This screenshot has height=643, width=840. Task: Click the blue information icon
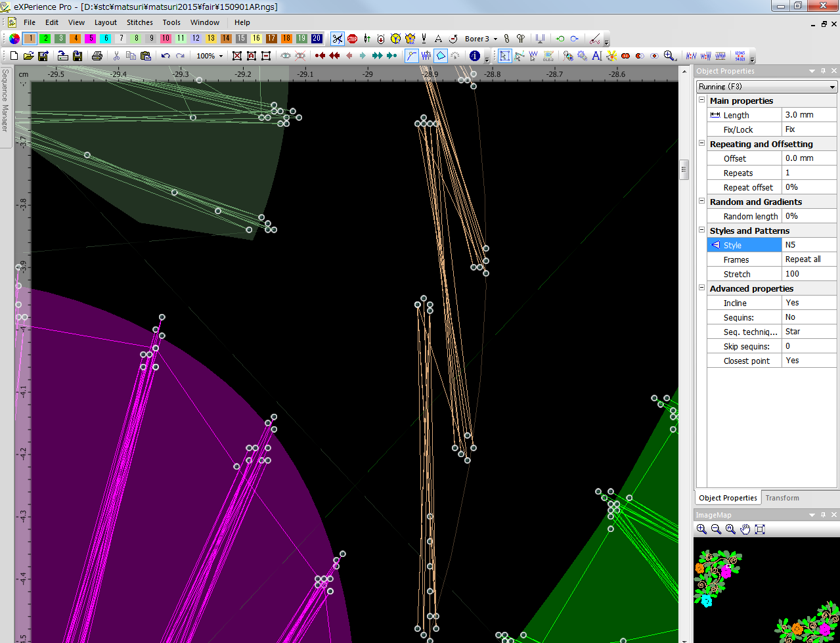(x=475, y=56)
